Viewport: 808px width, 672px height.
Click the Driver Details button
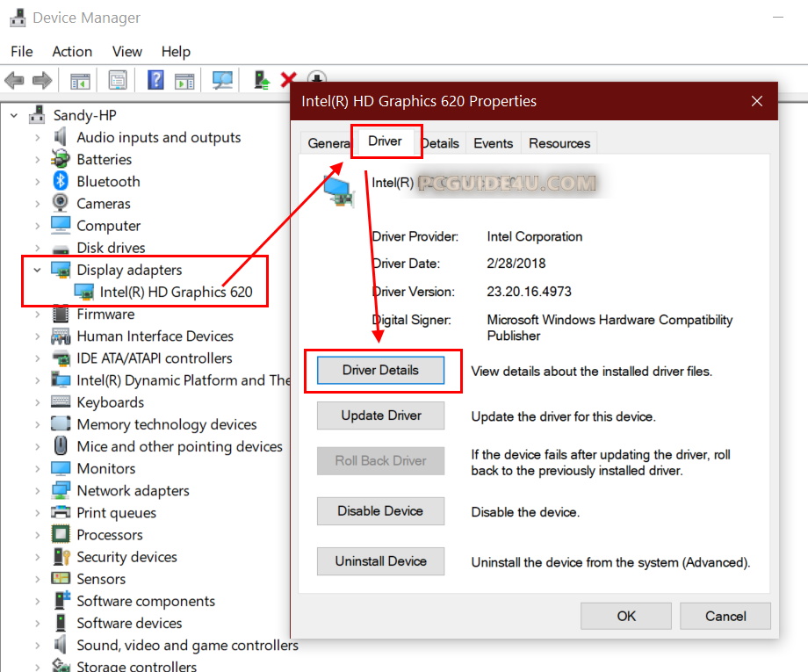[x=380, y=371]
